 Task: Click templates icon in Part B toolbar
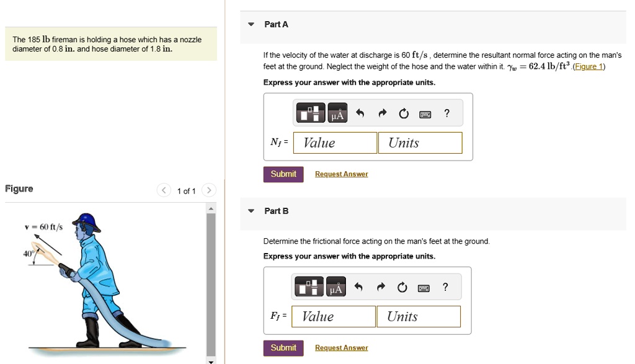pyautogui.click(x=309, y=287)
